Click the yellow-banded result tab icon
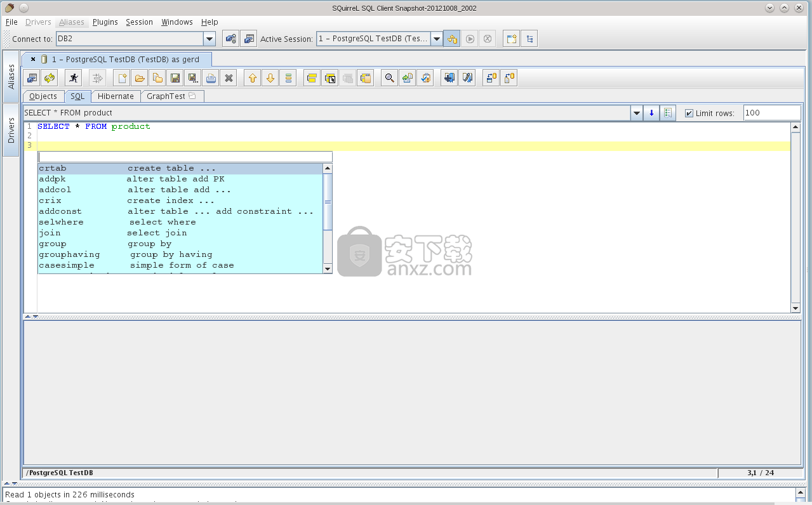 pos(312,78)
